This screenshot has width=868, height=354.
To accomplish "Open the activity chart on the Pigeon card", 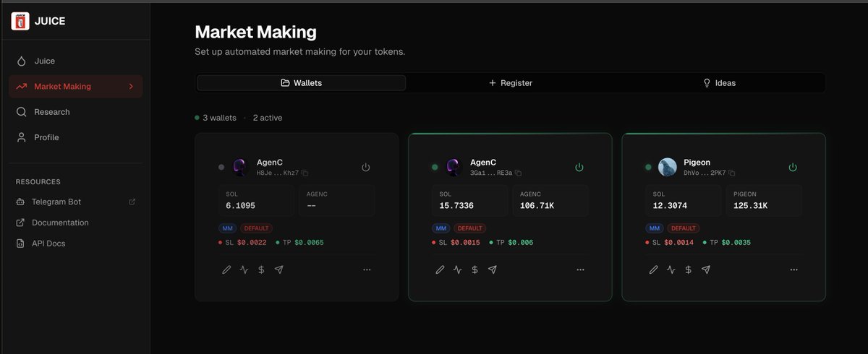I will pos(671,269).
